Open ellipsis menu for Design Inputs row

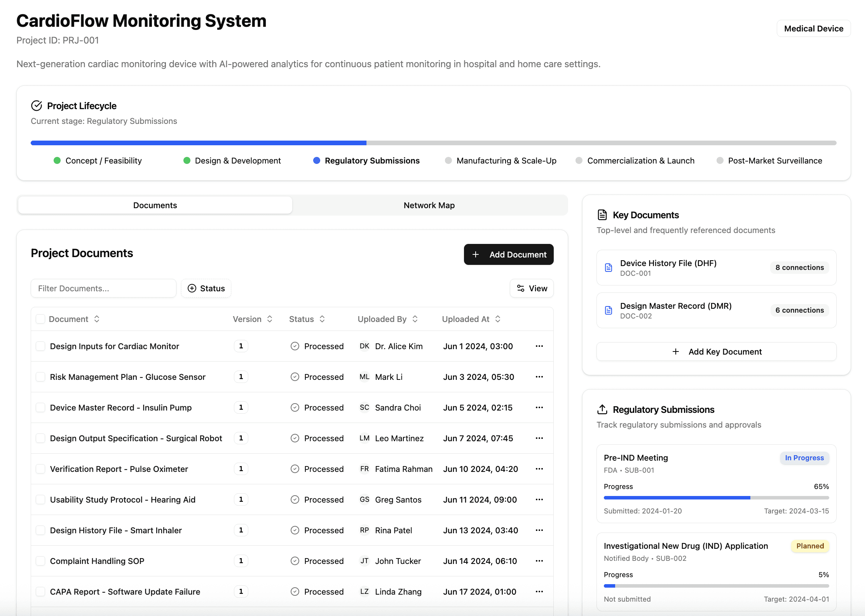click(539, 346)
